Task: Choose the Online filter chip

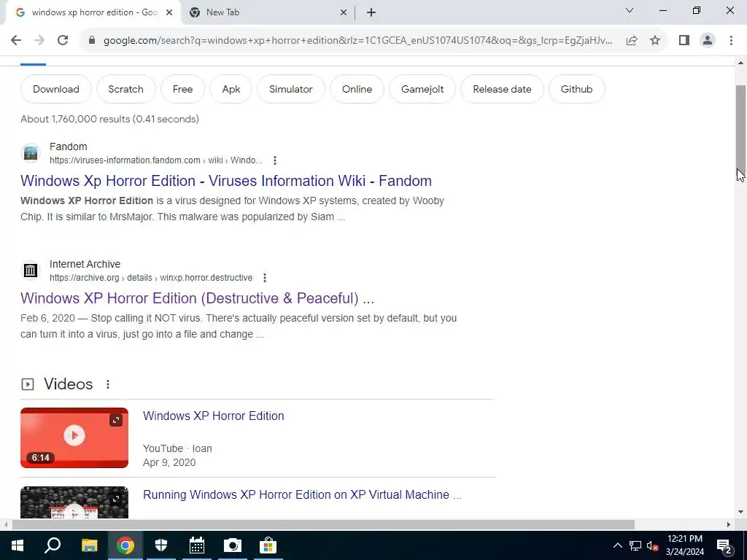Action: [357, 89]
